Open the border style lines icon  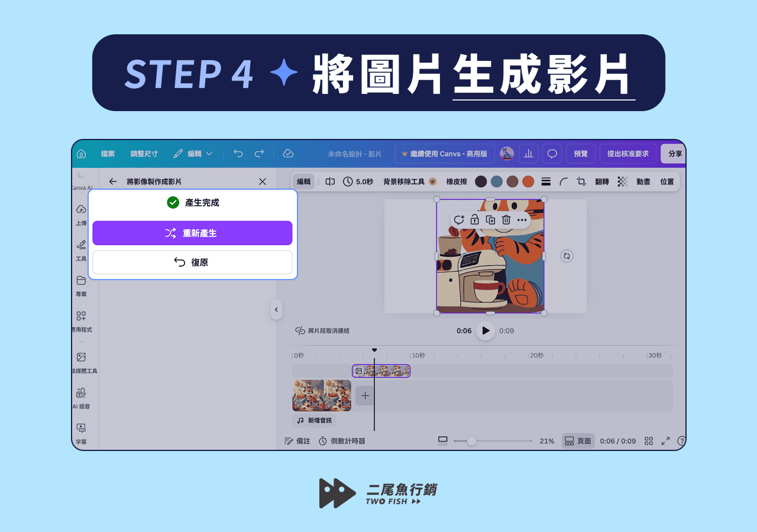(546, 181)
